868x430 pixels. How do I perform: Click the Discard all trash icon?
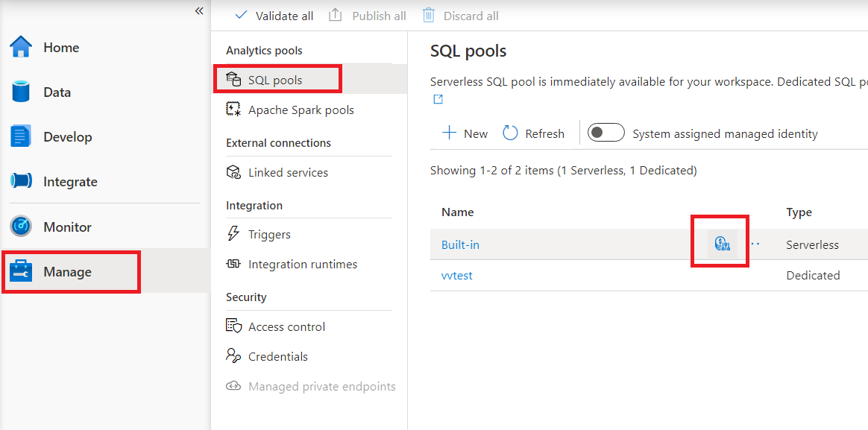coord(428,15)
